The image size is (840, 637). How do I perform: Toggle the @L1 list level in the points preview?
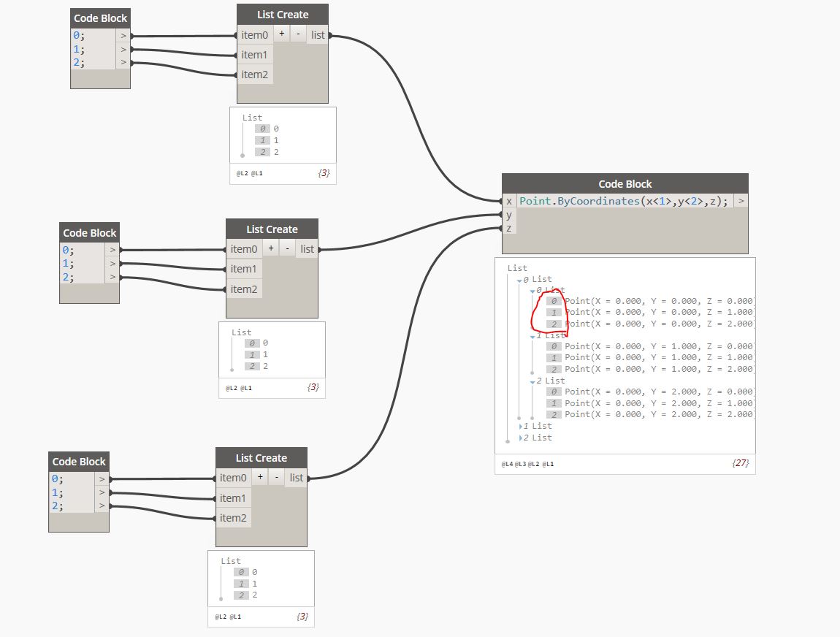point(548,464)
